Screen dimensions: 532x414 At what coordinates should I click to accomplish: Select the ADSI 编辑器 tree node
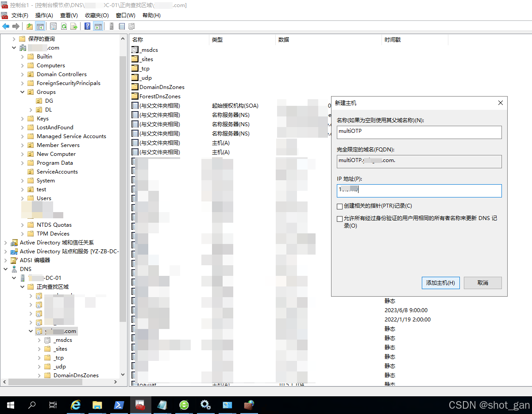coord(35,260)
